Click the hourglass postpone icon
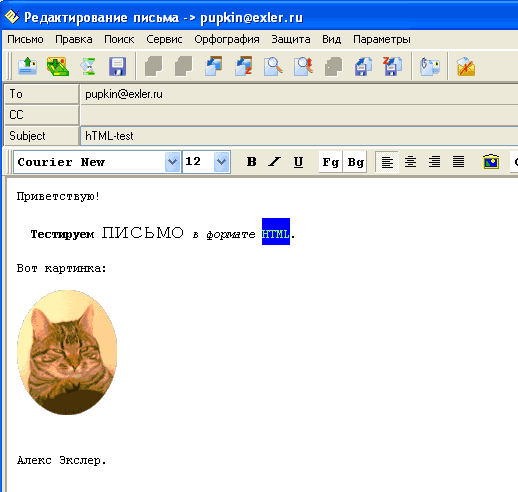The height and width of the screenshot is (492, 518). tap(88, 66)
